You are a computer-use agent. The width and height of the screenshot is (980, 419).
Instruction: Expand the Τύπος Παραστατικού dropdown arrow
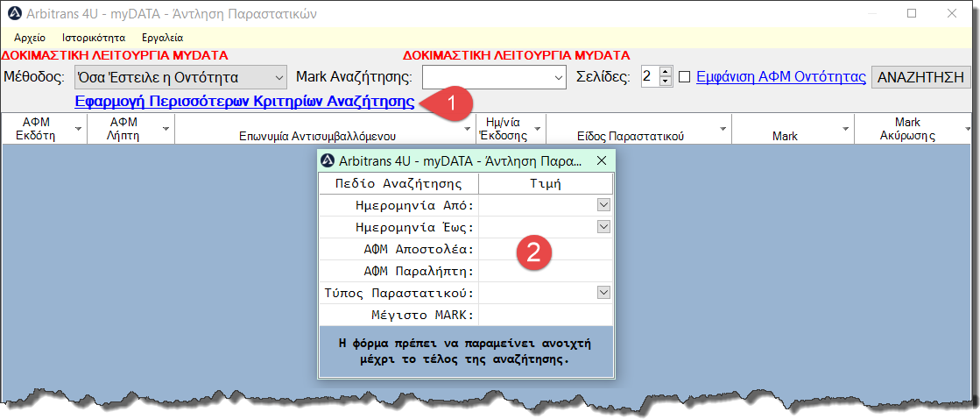(x=603, y=292)
